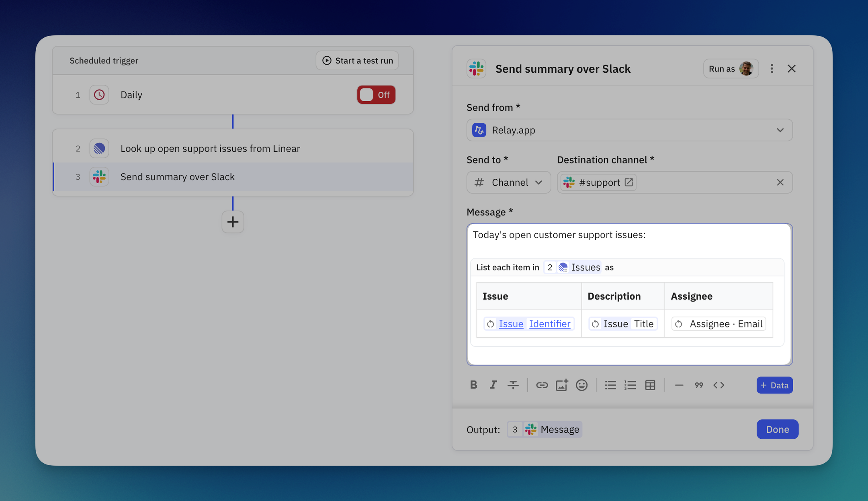Open the Send to Channel dropdown
The height and width of the screenshot is (501, 868).
508,182
